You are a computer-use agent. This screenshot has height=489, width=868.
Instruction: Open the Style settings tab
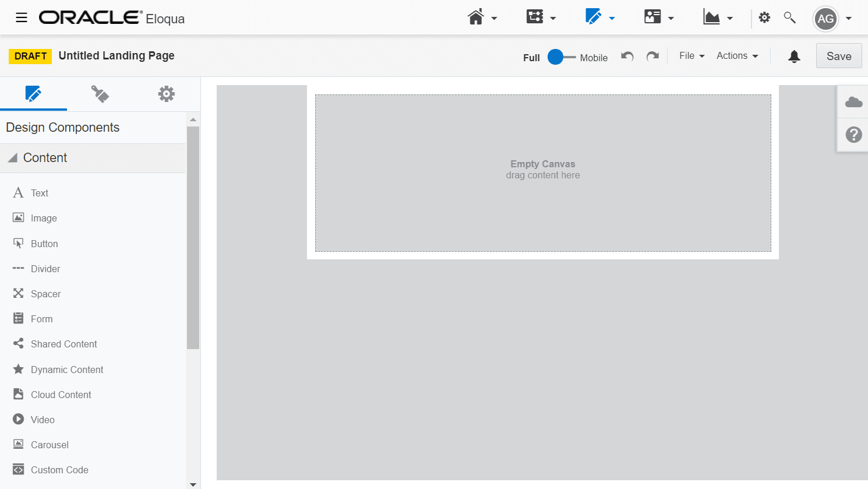100,93
